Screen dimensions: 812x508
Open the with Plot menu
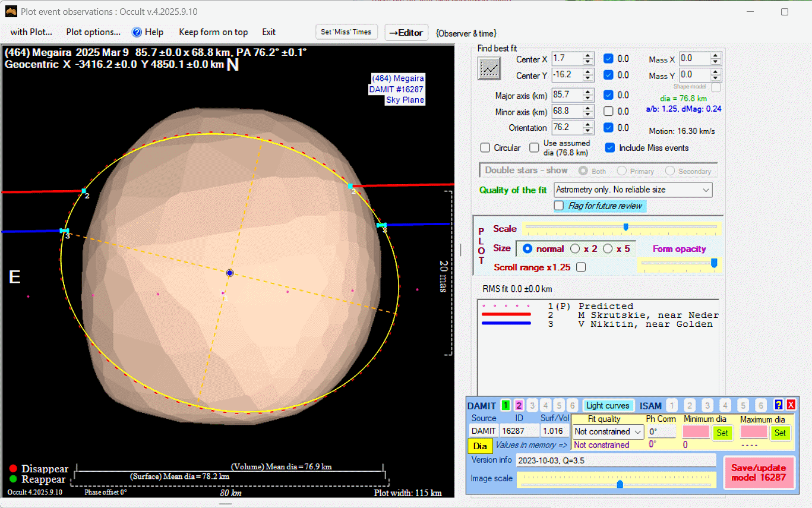(x=31, y=32)
